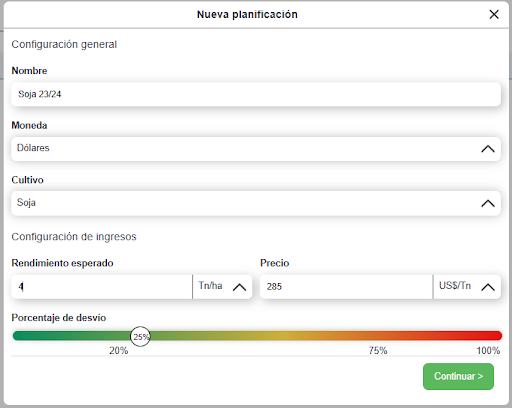Image resolution: width=512 pixels, height=408 pixels.
Task: Click the Precio field containing 285
Action: click(346, 287)
